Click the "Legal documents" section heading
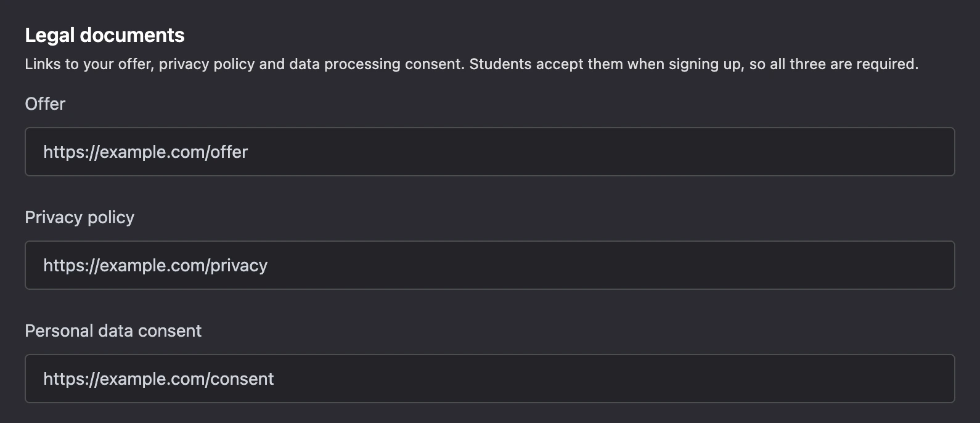This screenshot has height=423, width=980. pos(105,35)
